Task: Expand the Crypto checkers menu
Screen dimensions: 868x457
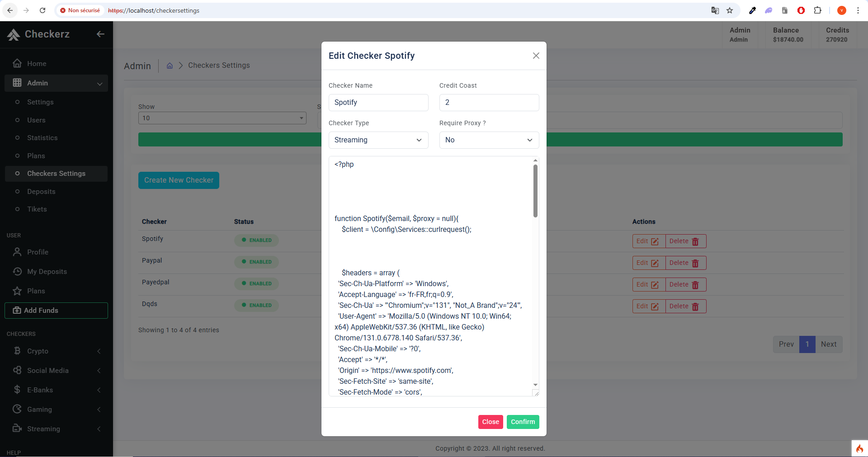Action: pyautogui.click(x=56, y=351)
